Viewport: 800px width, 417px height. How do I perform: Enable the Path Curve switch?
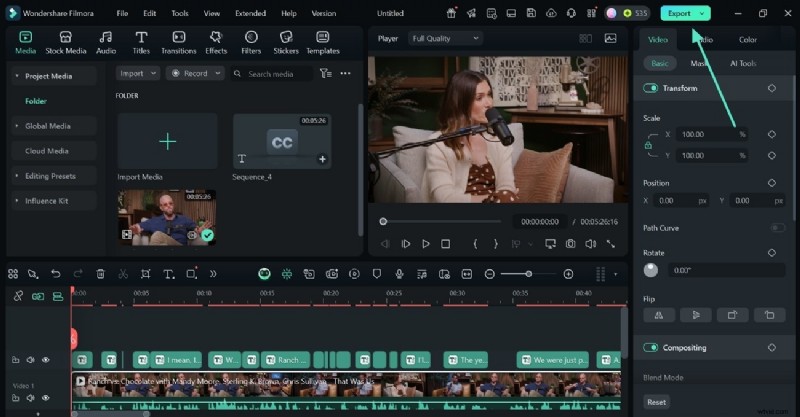[x=777, y=228]
